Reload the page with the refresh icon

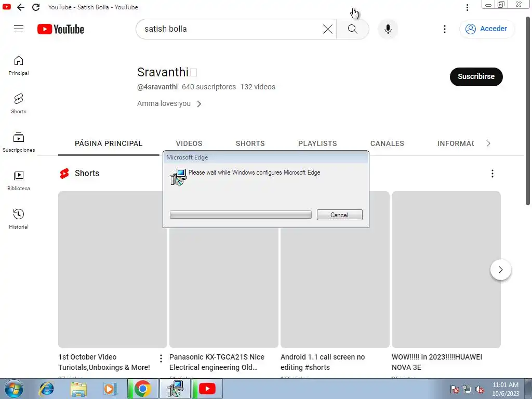tap(36, 7)
